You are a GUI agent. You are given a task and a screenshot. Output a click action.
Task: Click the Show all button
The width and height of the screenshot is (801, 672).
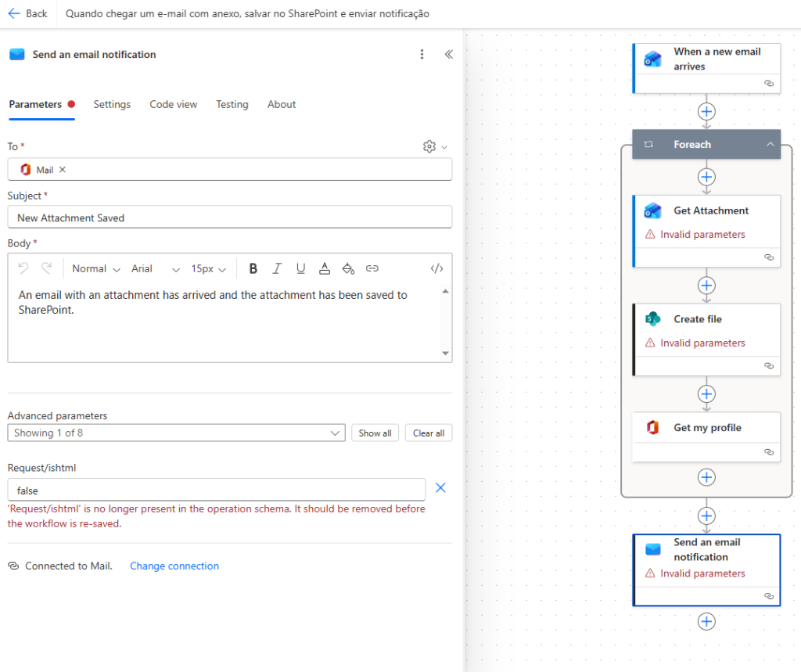375,433
